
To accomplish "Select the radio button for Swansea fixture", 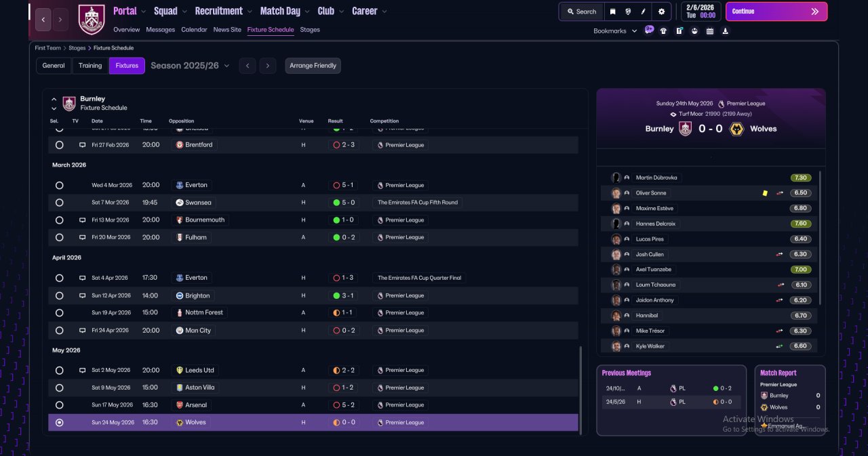I will 60,203.
